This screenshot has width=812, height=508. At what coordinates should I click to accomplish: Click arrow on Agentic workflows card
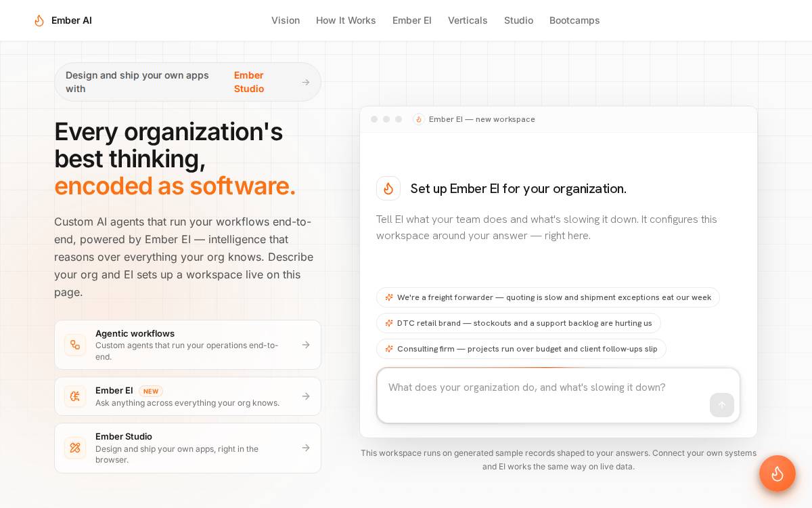click(306, 345)
